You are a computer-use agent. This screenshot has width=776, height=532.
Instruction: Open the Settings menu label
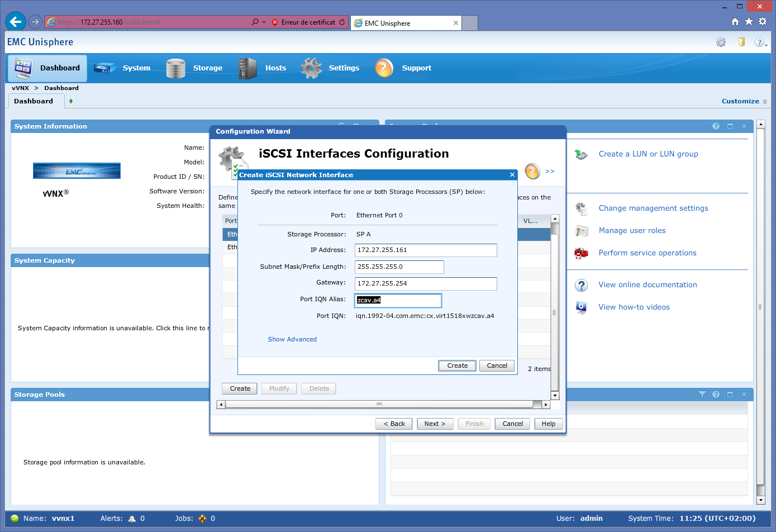344,68
